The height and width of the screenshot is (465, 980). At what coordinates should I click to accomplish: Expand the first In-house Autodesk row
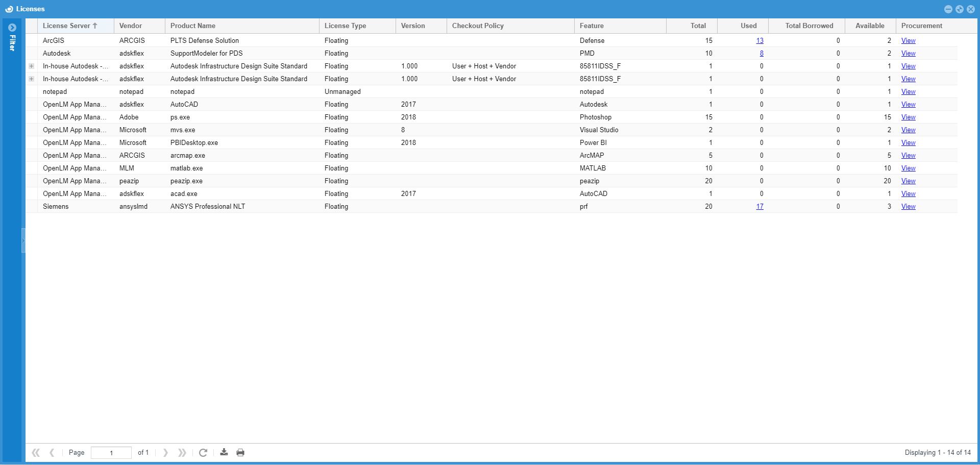pyautogui.click(x=31, y=66)
